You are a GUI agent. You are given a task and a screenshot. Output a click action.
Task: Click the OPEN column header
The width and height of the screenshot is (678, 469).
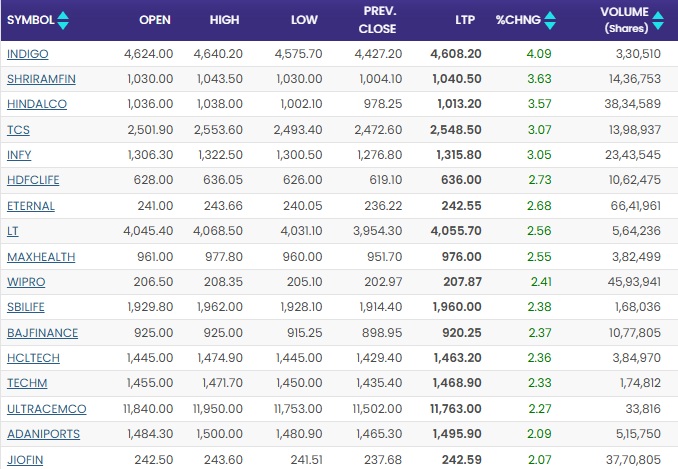tap(154, 20)
